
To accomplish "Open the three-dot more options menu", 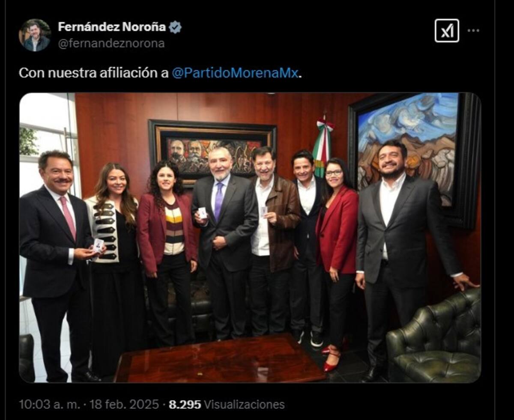I will (x=473, y=31).
